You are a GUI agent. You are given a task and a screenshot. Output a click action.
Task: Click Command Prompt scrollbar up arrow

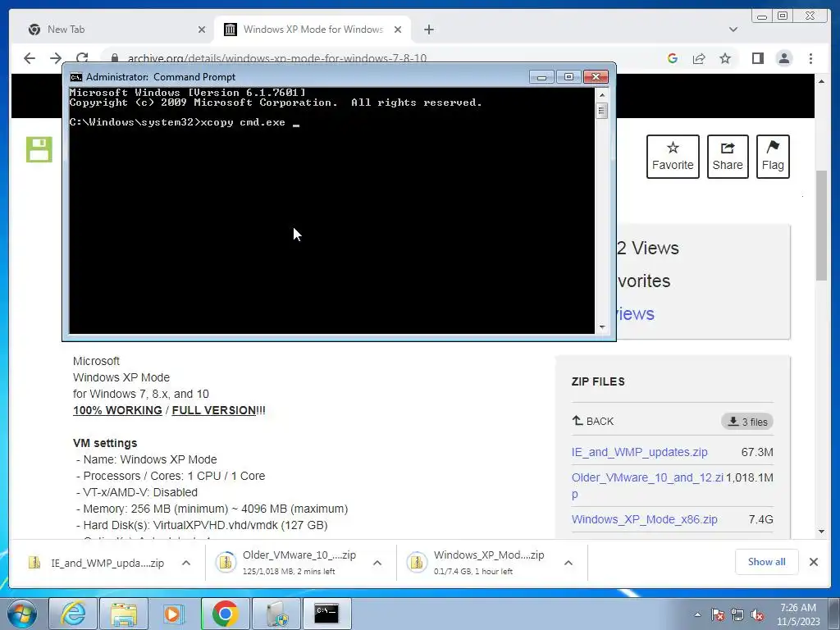602,95
